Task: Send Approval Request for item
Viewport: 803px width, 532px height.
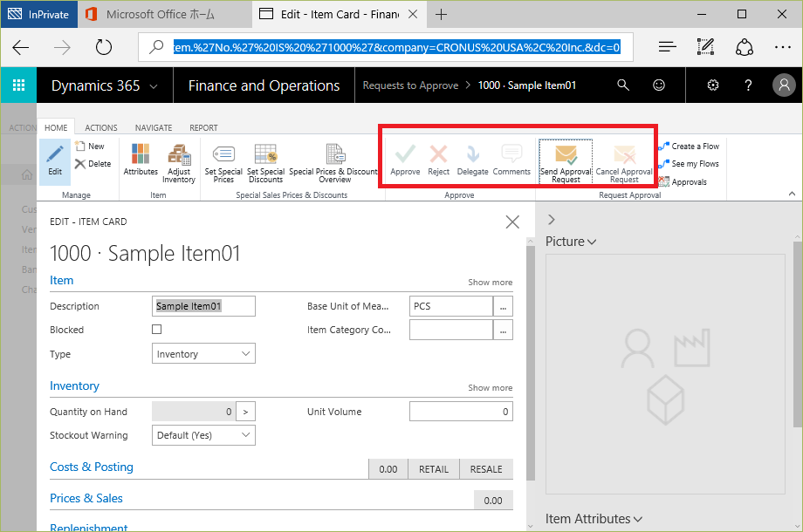Action: tap(566, 162)
